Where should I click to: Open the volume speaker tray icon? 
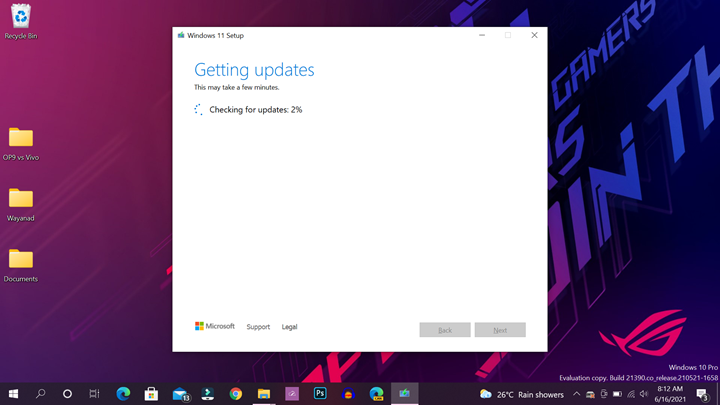tap(644, 394)
